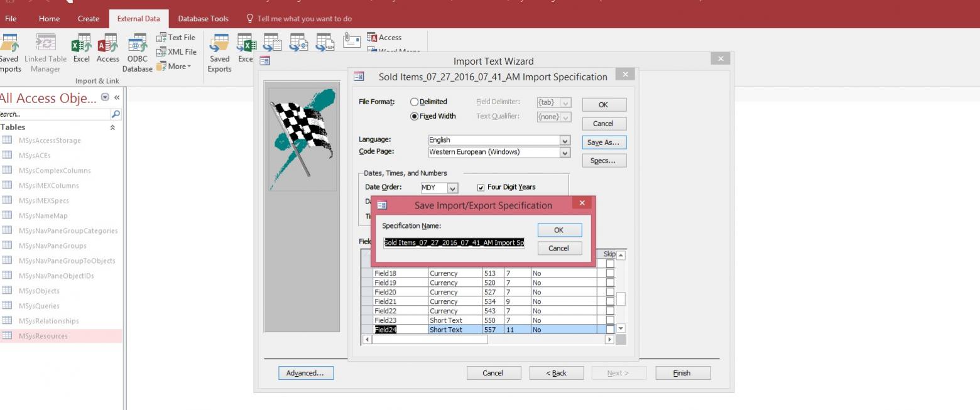Switch to the Database Tools tab

coord(203,19)
